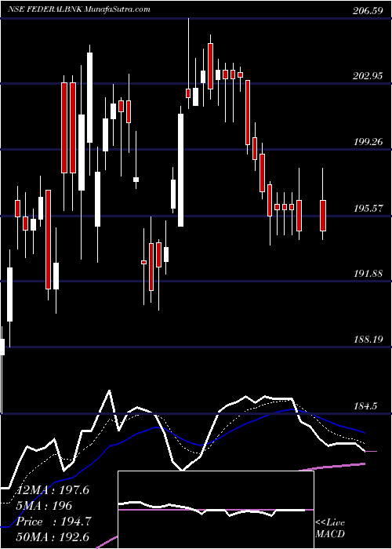The width and height of the screenshot is (392, 549).
Task: Click the last red candlestick on the right
Action: pos(323,216)
